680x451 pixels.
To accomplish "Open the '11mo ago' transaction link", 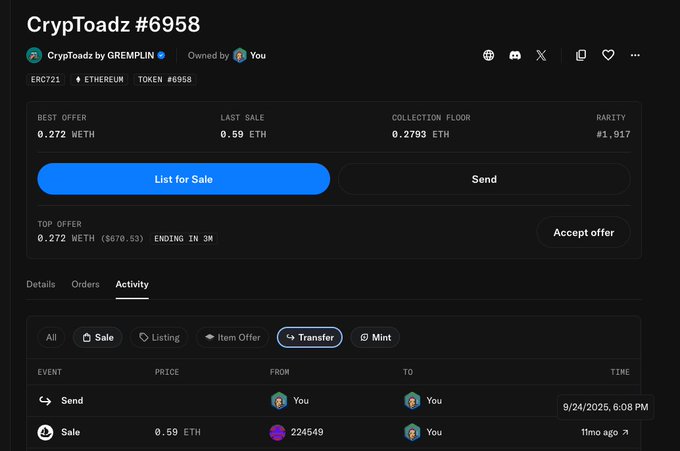I will [x=605, y=432].
